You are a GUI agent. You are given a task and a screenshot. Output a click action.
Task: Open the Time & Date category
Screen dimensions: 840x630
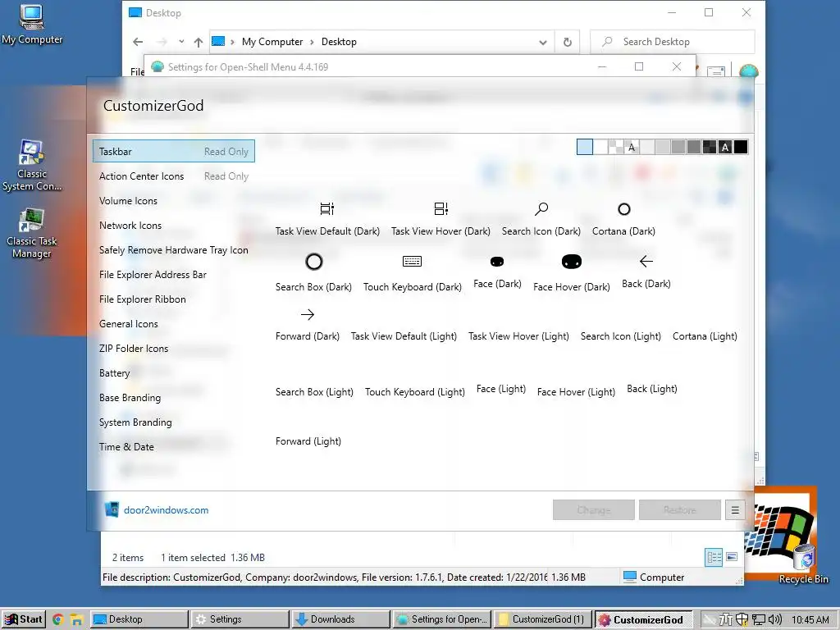coord(174,447)
